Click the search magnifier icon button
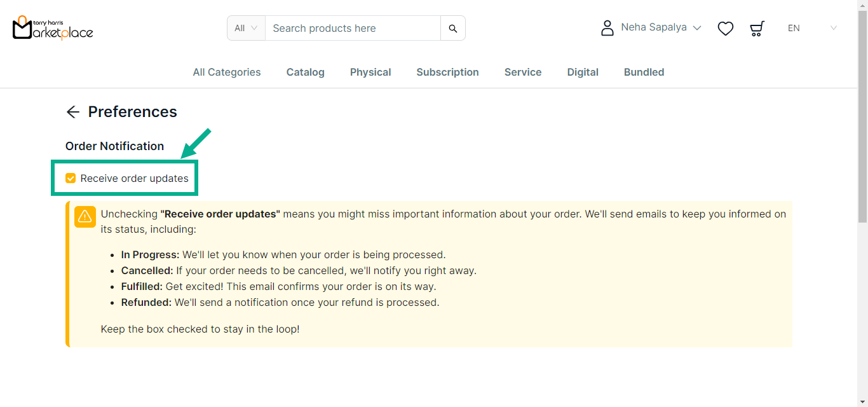Image resolution: width=868 pixels, height=407 pixels. [452, 28]
